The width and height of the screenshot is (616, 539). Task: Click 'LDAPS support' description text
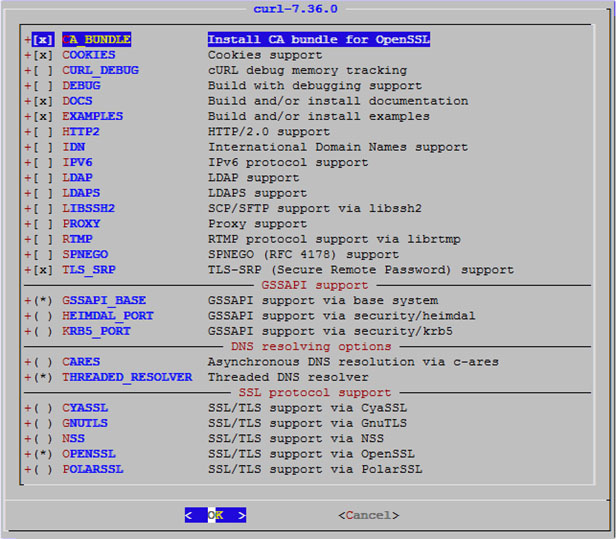[x=257, y=193]
